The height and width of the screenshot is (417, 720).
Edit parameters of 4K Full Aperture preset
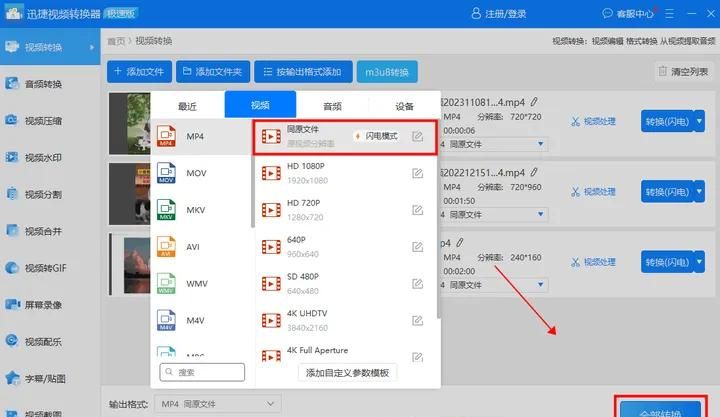(417, 357)
